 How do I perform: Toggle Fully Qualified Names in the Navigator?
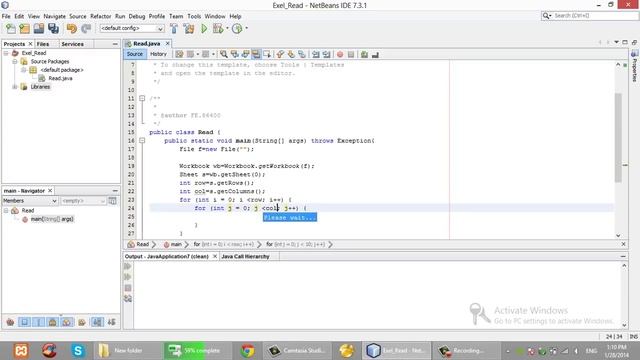[82, 322]
